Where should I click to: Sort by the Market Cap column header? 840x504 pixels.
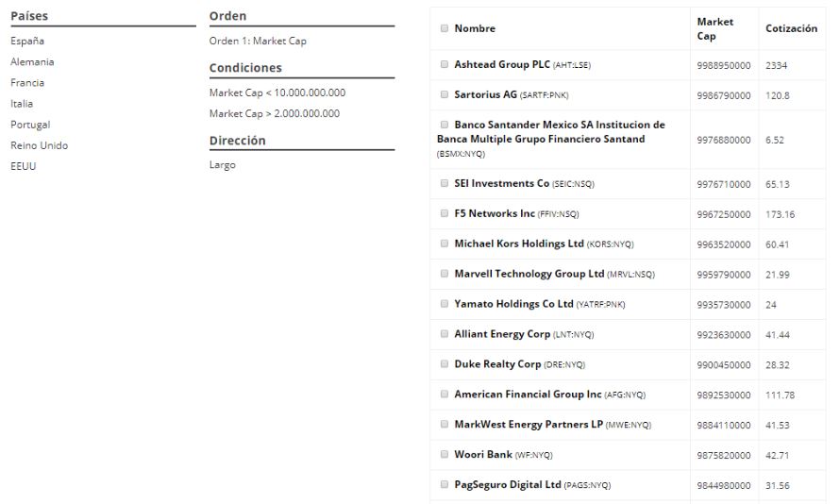click(714, 29)
